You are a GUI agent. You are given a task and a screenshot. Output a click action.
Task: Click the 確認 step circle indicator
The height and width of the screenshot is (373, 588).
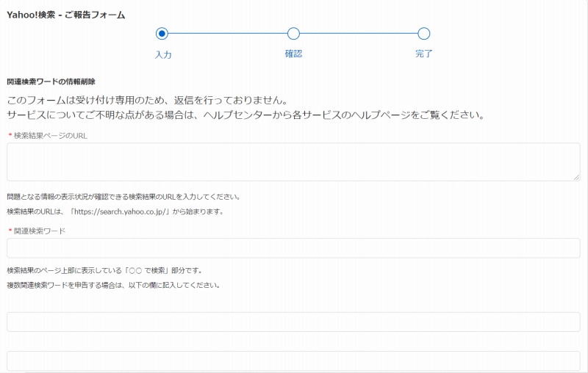tap(293, 34)
